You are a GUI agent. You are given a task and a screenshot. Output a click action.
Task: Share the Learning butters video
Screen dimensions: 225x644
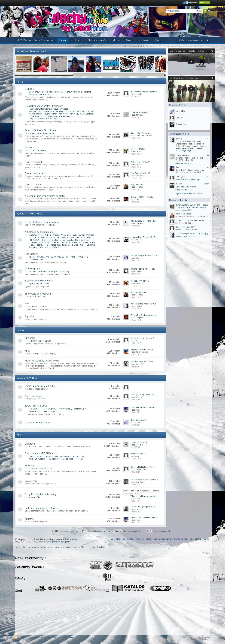(x=212, y=51)
